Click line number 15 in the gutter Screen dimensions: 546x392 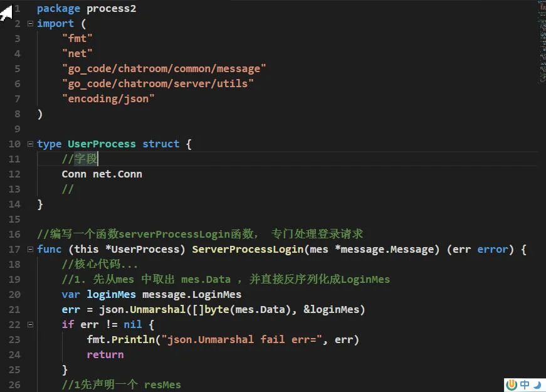tap(14, 219)
